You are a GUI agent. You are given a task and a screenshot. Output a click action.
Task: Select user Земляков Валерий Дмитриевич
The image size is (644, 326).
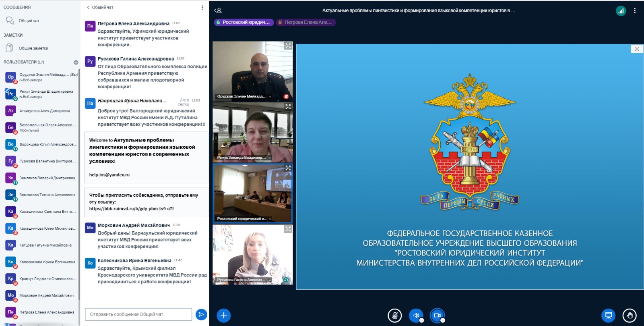(40, 178)
